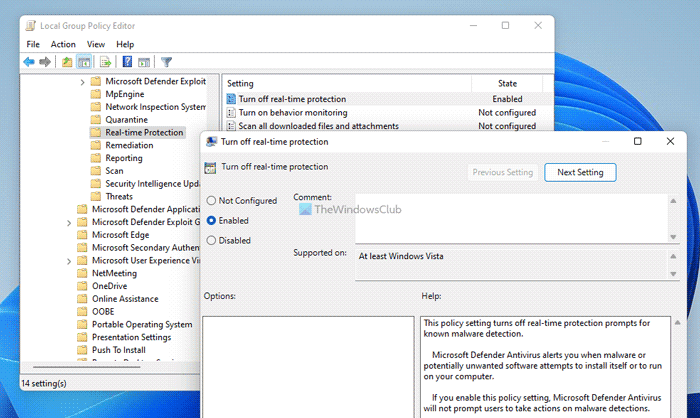
Task: Click the Next Setting button
Action: [x=580, y=172]
